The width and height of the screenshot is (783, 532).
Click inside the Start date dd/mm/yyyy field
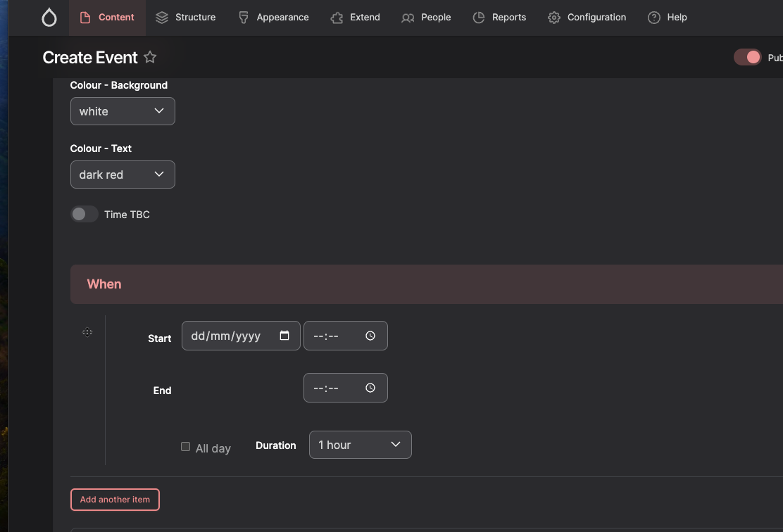[x=225, y=336]
